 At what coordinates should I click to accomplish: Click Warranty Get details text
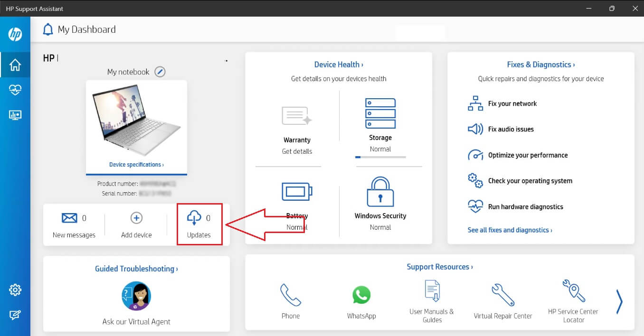tap(297, 151)
